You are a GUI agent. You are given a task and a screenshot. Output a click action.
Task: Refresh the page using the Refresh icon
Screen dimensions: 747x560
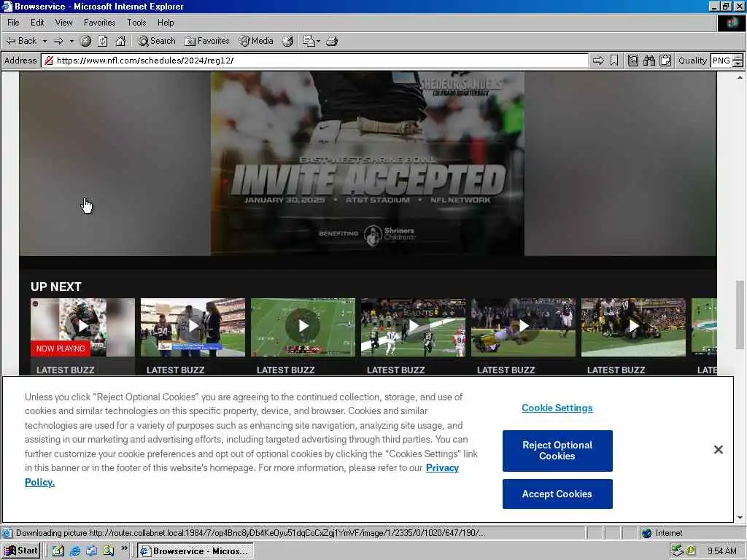coord(103,41)
